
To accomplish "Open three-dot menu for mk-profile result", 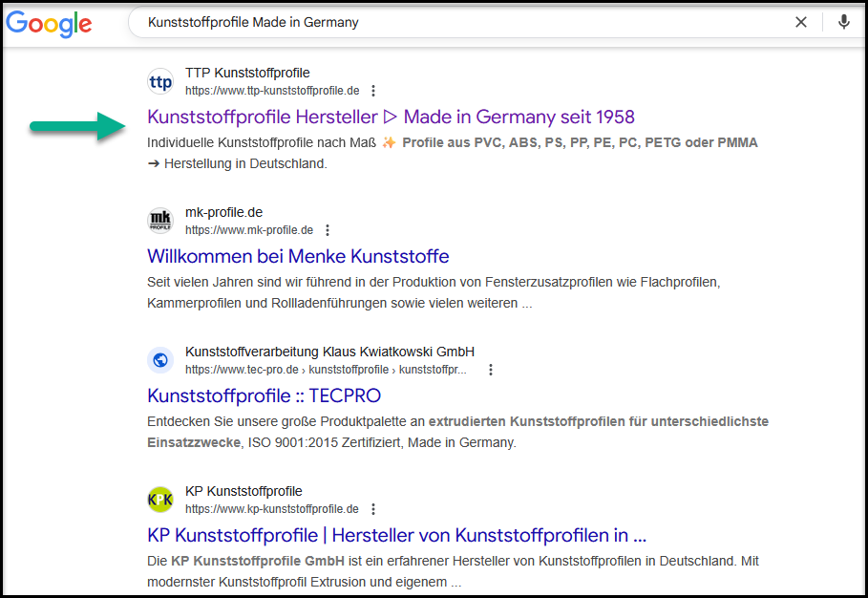I will pos(328,230).
